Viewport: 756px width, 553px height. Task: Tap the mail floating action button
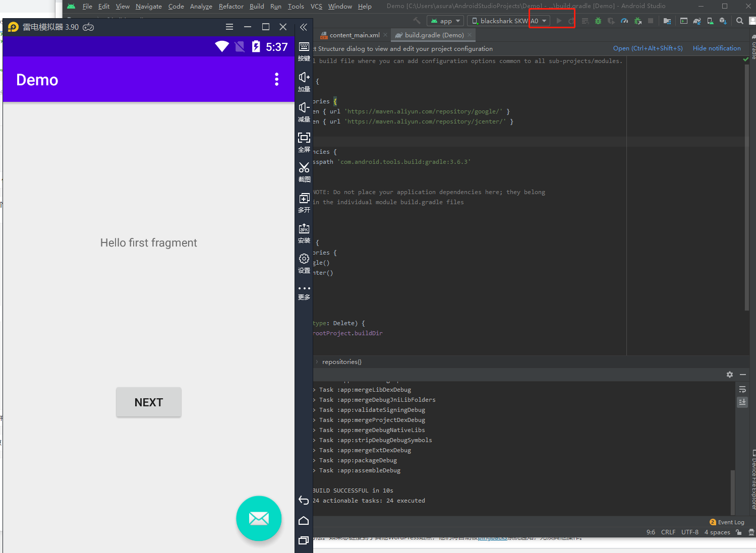coord(259,518)
